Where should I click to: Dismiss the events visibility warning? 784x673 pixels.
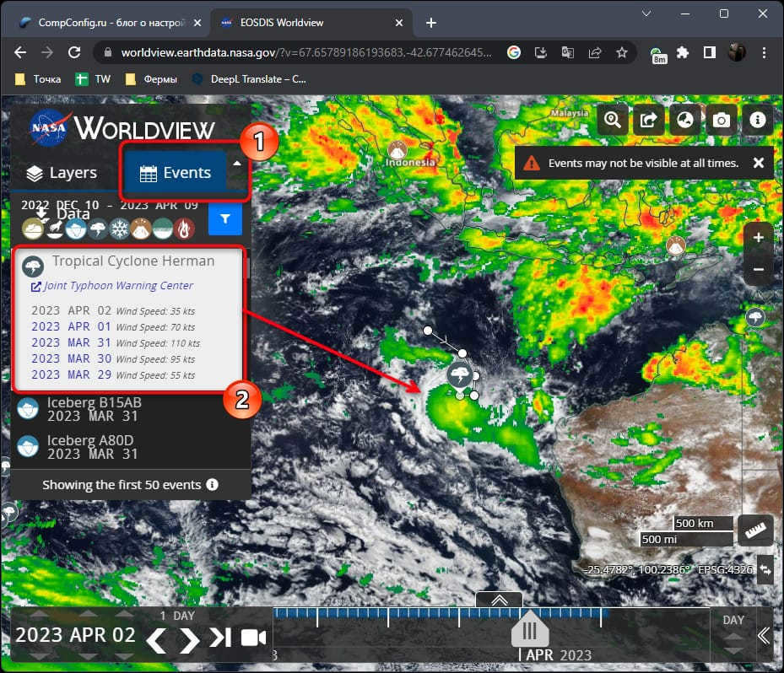pyautogui.click(x=759, y=163)
